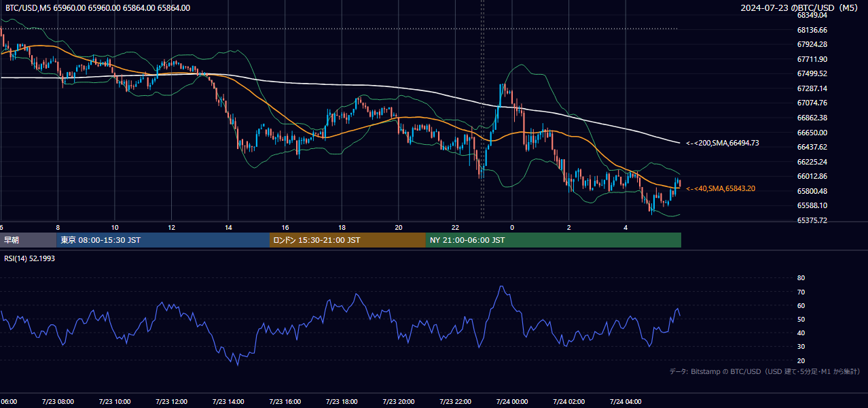This screenshot has width=868, height=408.
Task: Select the ロンドン 15:30-21:00 JST session bar
Action: click(348, 240)
